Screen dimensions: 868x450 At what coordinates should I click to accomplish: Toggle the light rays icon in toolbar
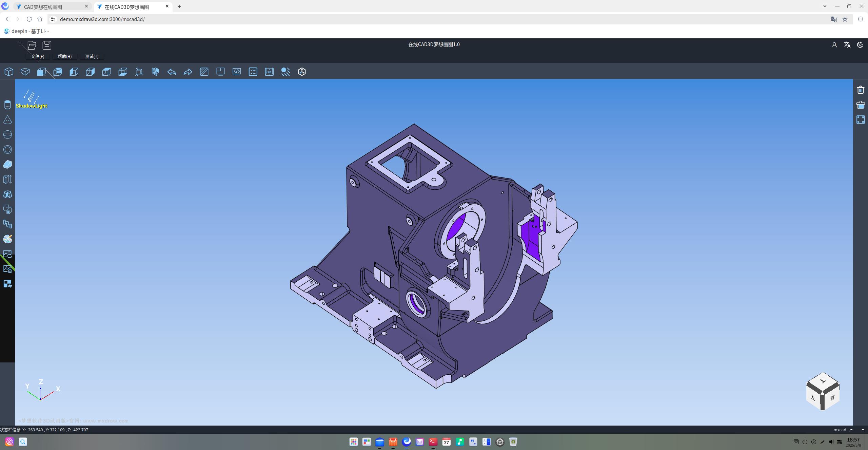click(x=285, y=72)
